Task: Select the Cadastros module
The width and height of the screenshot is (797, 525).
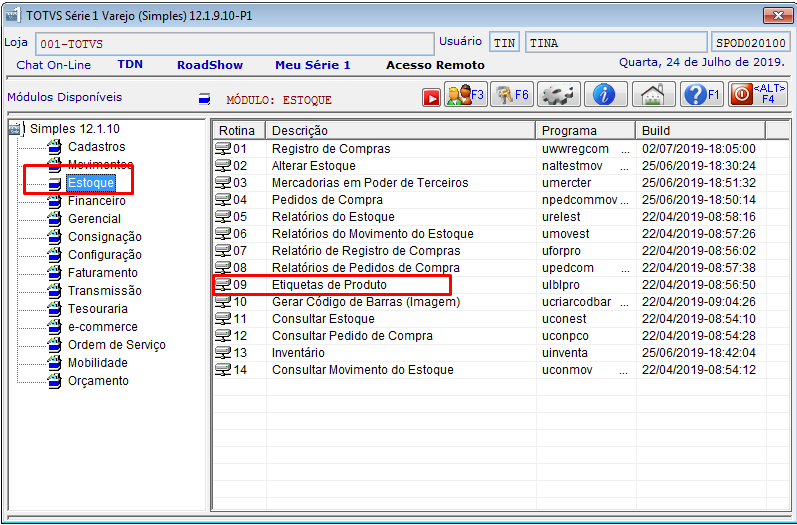Action: 97,147
